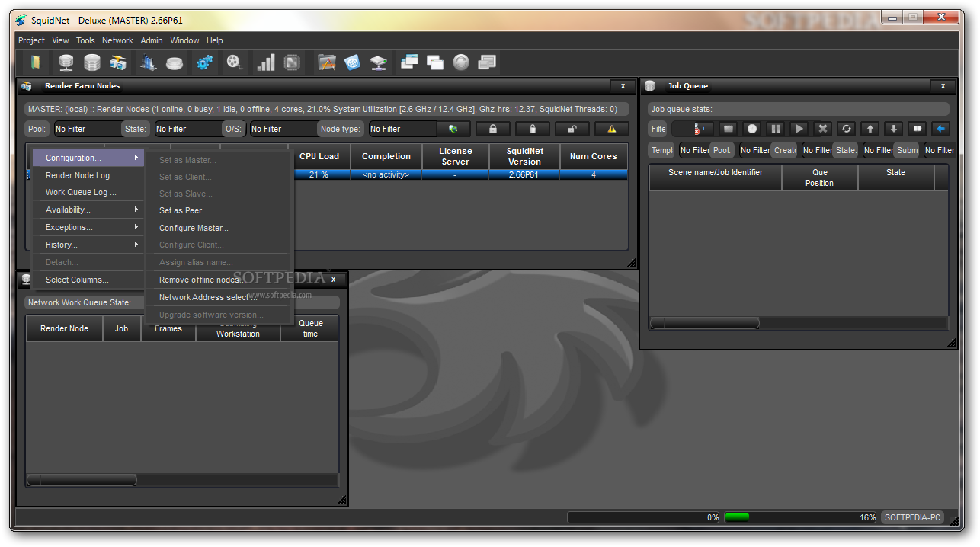This screenshot has height=547, width=980.
Task: Click the blue left arrow in Job Queue toolbar
Action: tap(942, 129)
